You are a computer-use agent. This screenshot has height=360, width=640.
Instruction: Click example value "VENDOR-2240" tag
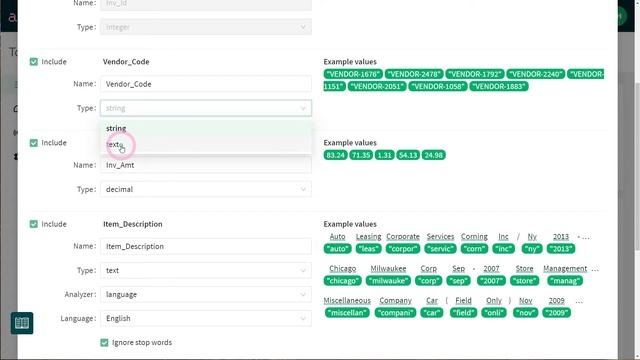click(536, 74)
